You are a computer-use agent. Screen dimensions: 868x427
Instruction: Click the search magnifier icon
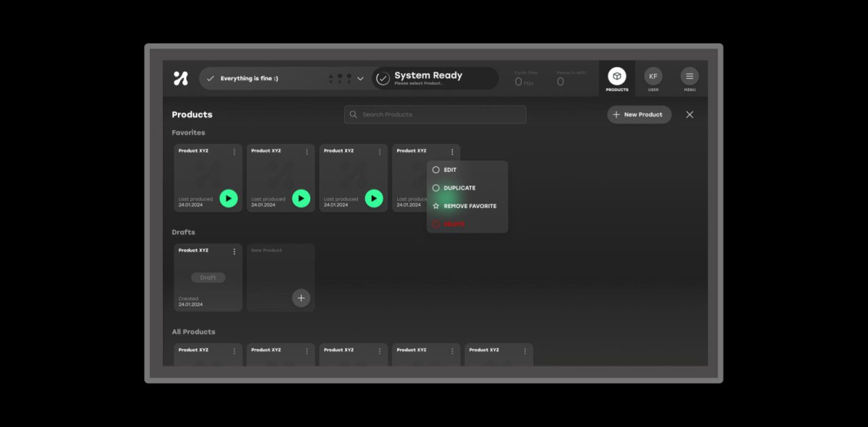point(353,114)
